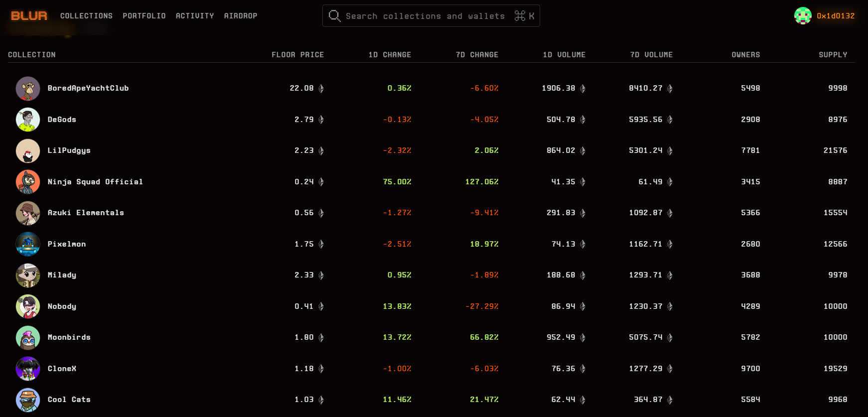Sort by 1D Change column header
This screenshot has height=417, width=868.
(x=390, y=55)
